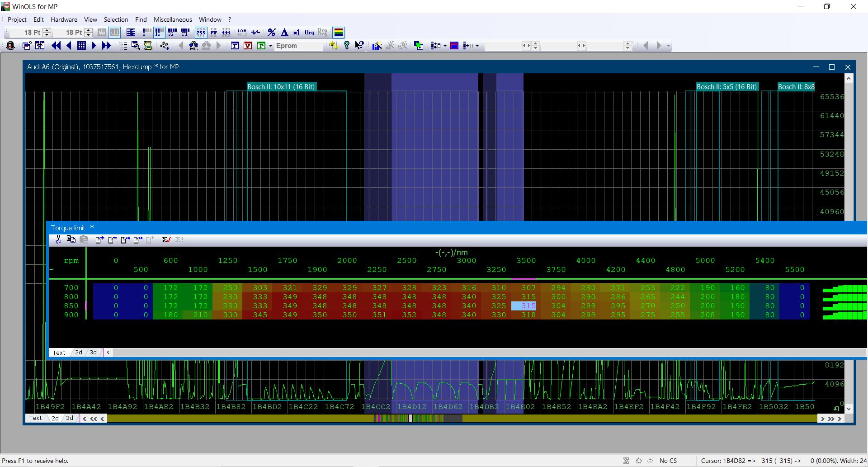Viewport: 868px width, 467px height.
Task: Click the delta difference display icon
Action: click(x=284, y=32)
